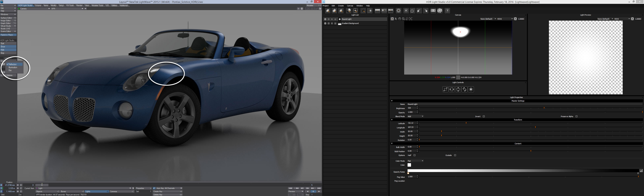Open the Project menu
This screenshot has width=644, height=196.
[325, 6]
